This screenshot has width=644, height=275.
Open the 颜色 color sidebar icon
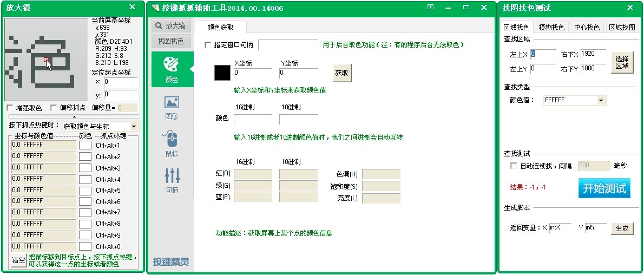tap(172, 69)
